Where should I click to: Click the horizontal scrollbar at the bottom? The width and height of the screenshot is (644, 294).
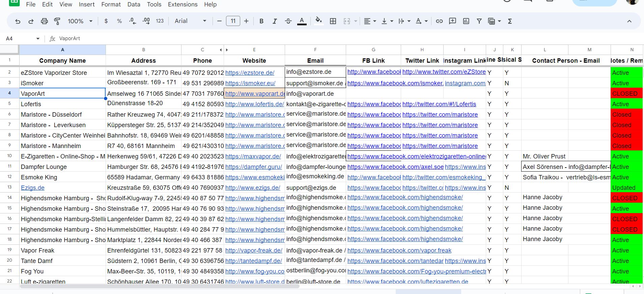[160, 287]
